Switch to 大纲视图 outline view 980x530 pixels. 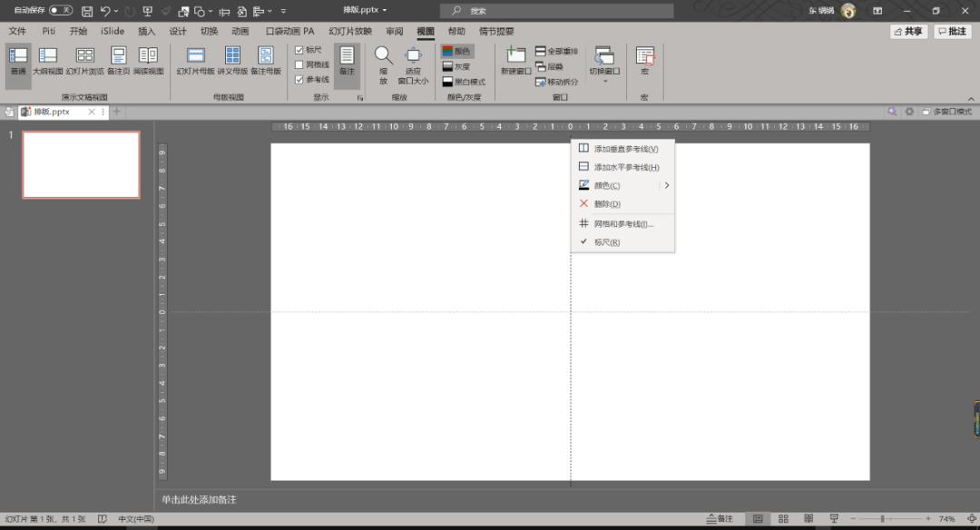[x=47, y=60]
